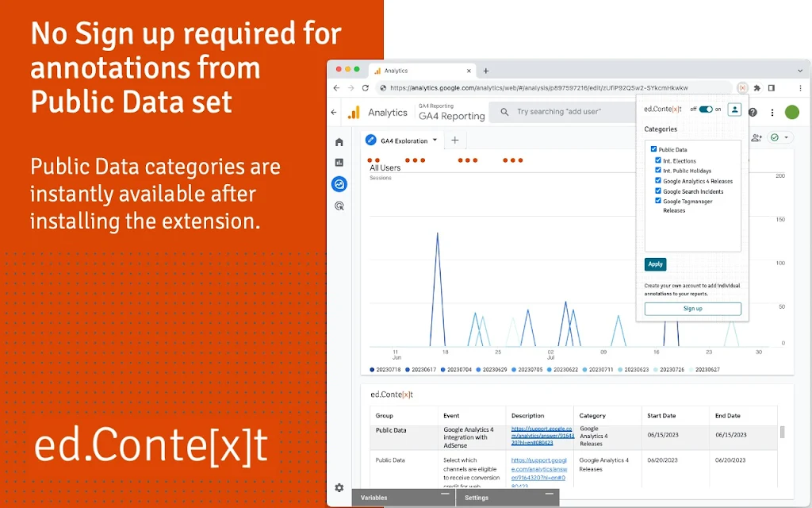812x508 pixels.
Task: Click the share exploration add-person icon
Action: coord(756,138)
